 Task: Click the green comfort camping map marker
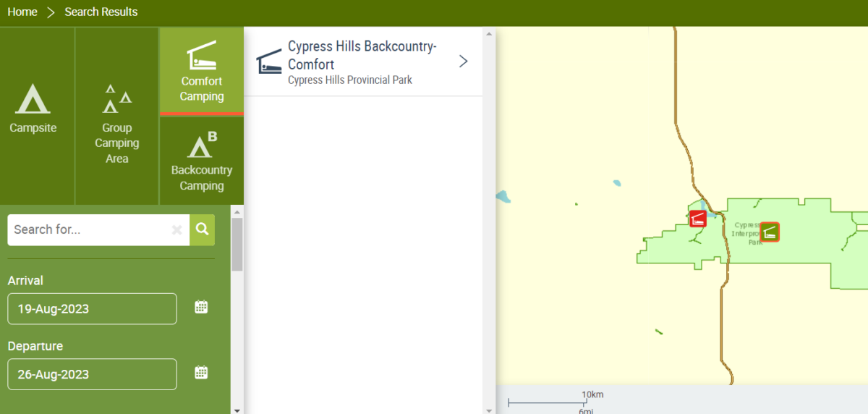coord(770,232)
